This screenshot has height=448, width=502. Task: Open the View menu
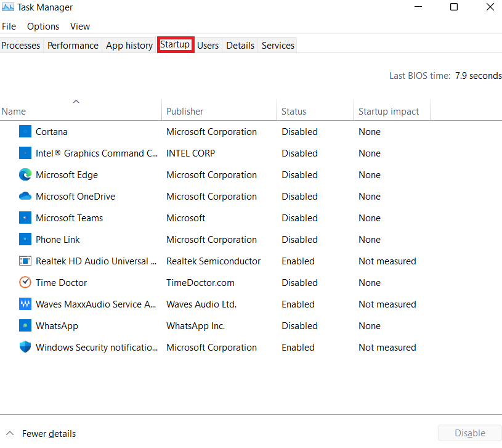80,26
